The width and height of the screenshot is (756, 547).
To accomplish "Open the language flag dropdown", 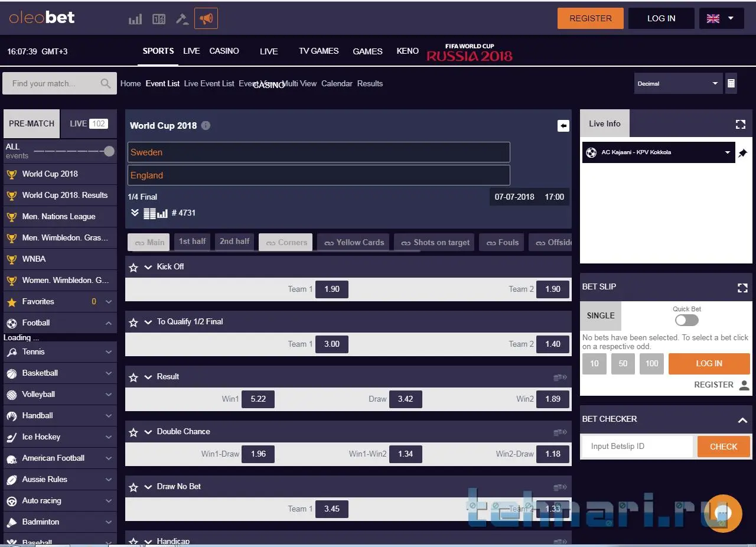I will point(721,18).
